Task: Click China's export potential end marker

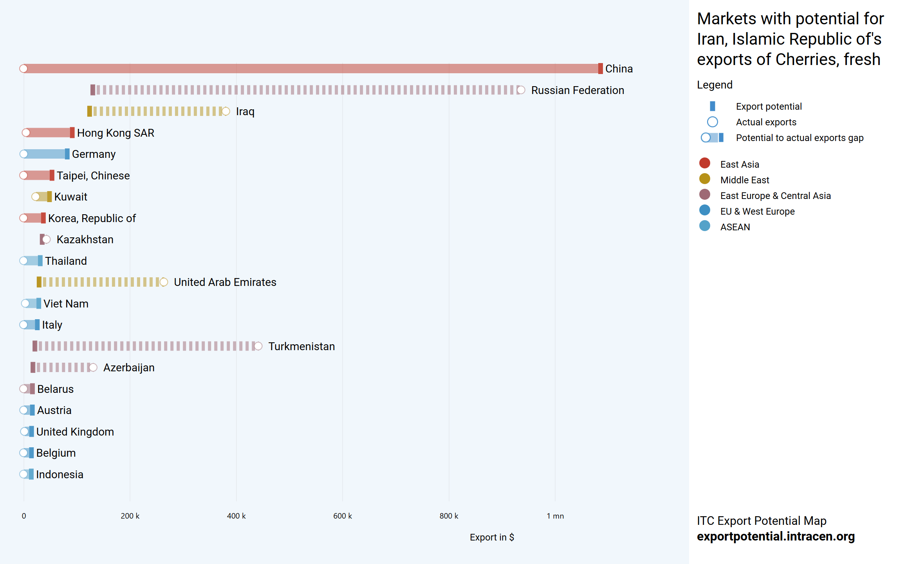Action: click(600, 69)
